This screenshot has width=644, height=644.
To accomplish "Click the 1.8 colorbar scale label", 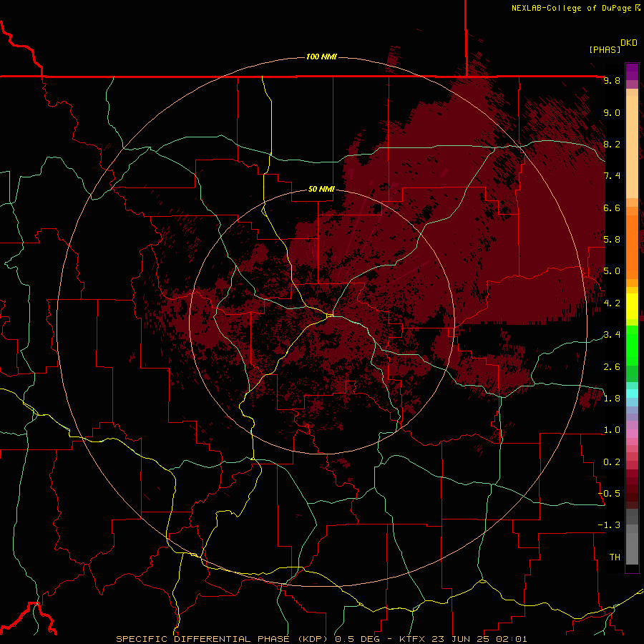I will click(612, 399).
